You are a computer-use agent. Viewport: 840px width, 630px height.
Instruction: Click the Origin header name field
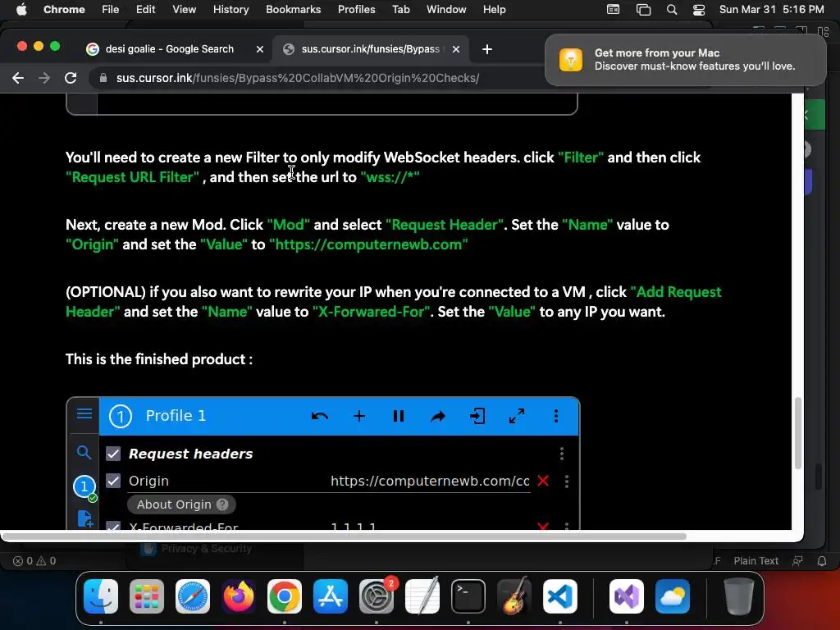(x=228, y=481)
